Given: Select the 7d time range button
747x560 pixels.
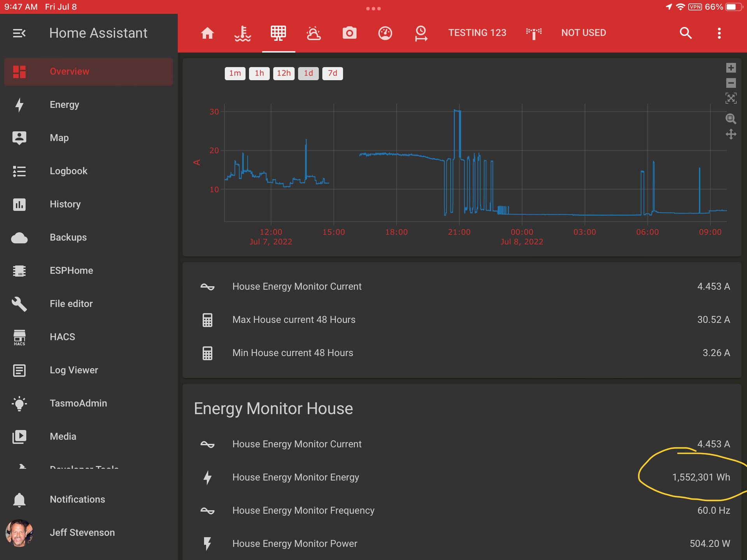Looking at the screenshot, I should coord(332,73).
